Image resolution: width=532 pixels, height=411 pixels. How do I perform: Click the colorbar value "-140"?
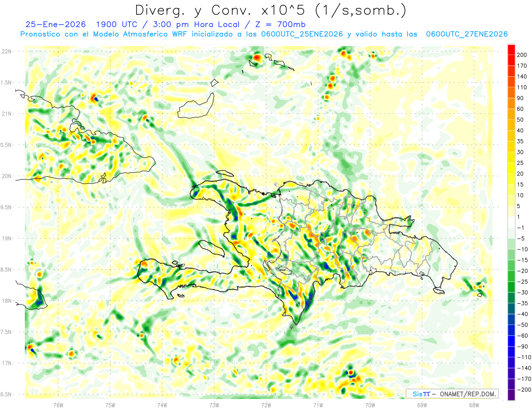(x=524, y=368)
